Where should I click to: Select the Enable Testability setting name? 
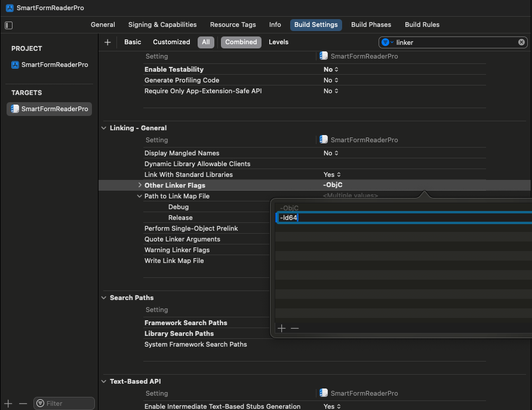[174, 69]
